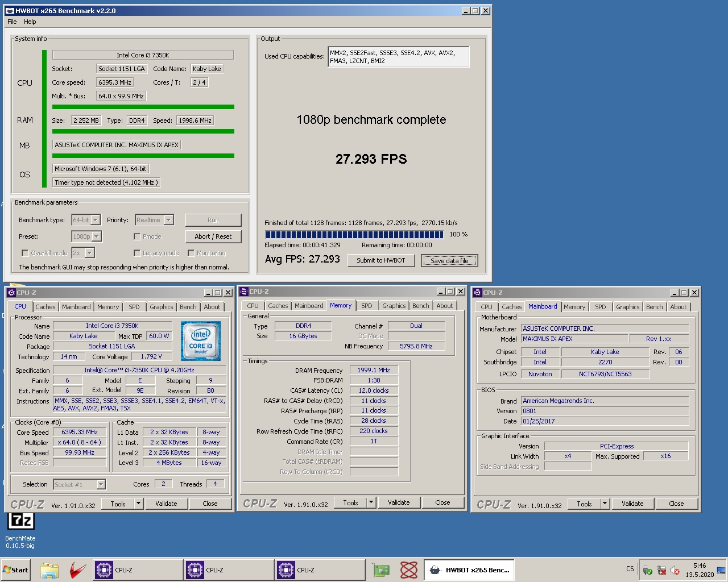This screenshot has height=582, width=728.
Task: Activate HWBOT x265 Benchmark taskbar button
Action: 469,570
